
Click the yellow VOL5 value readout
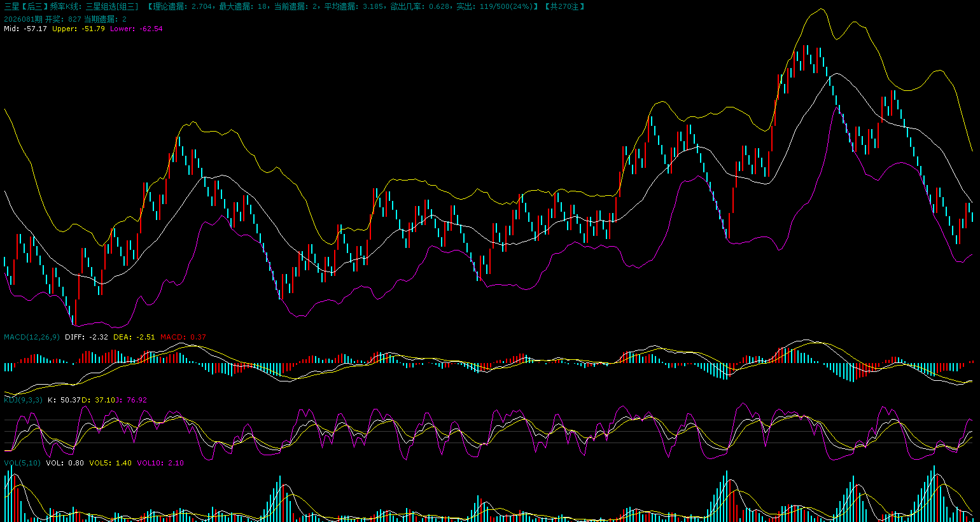pyautogui.click(x=110, y=463)
